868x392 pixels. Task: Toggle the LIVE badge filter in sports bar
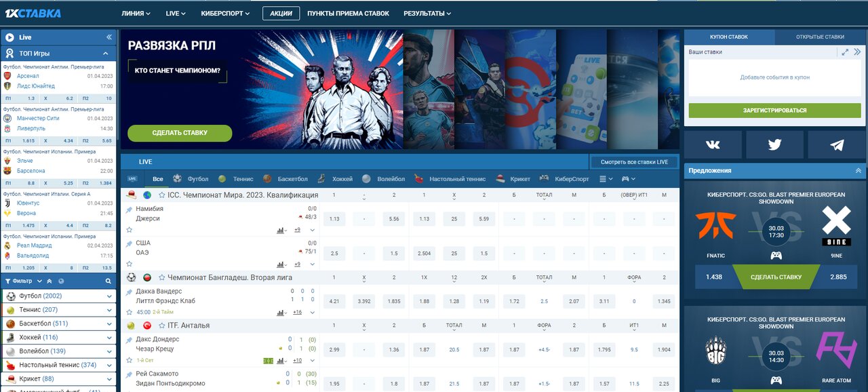[132, 179]
